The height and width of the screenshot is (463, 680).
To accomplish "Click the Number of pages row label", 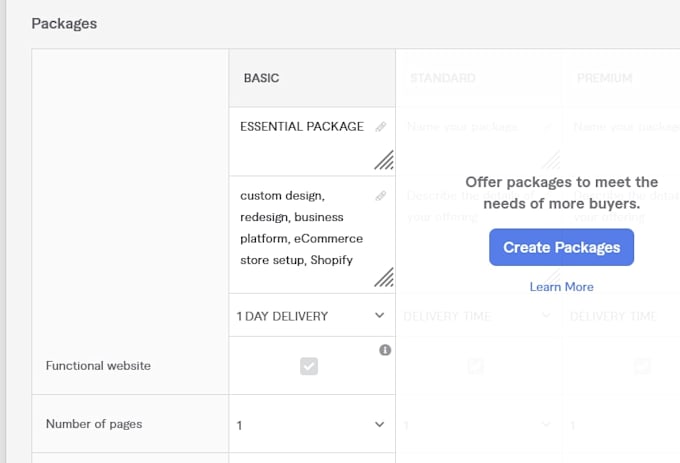I will (x=94, y=424).
